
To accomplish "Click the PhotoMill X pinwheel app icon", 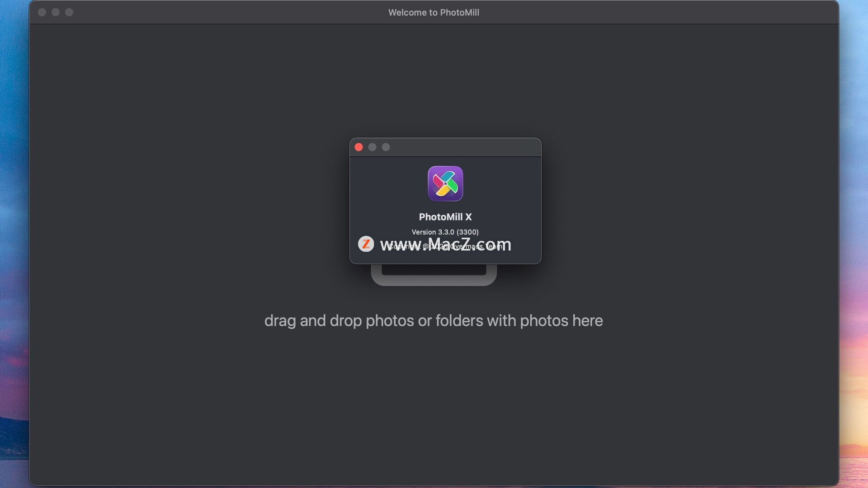I will (x=445, y=183).
